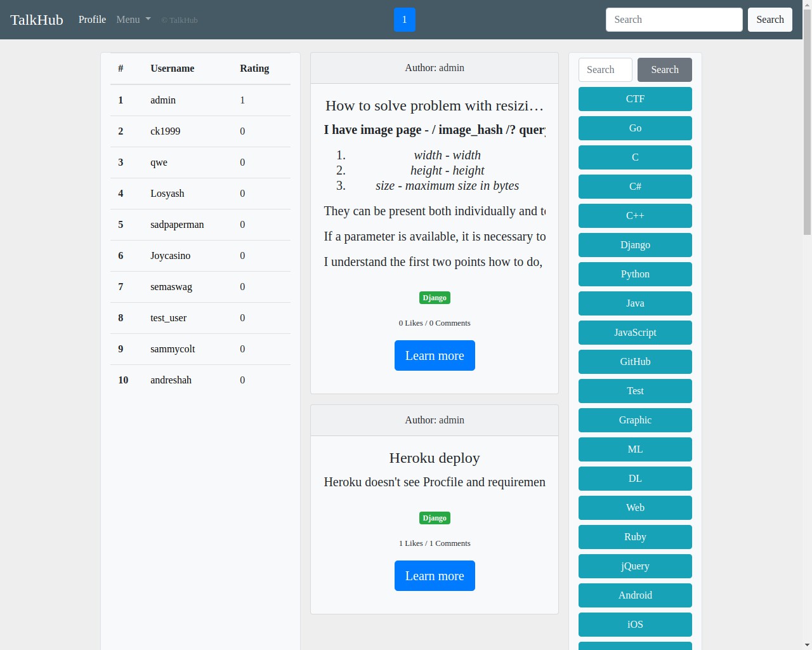Image resolution: width=812 pixels, height=650 pixels.
Task: Click the © TalkHub copyright text
Action: tap(180, 20)
